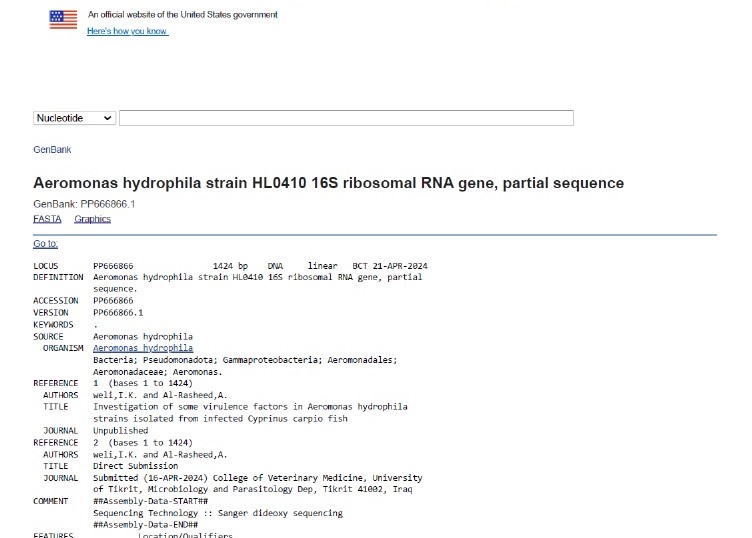
Task: Click the "Investigation of some virulence factors" title
Action: tap(250, 407)
